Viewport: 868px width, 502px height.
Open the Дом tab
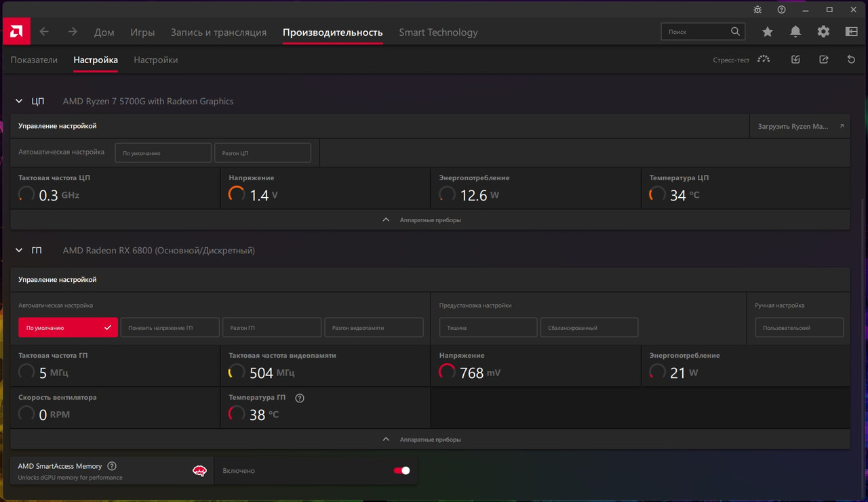tap(104, 32)
